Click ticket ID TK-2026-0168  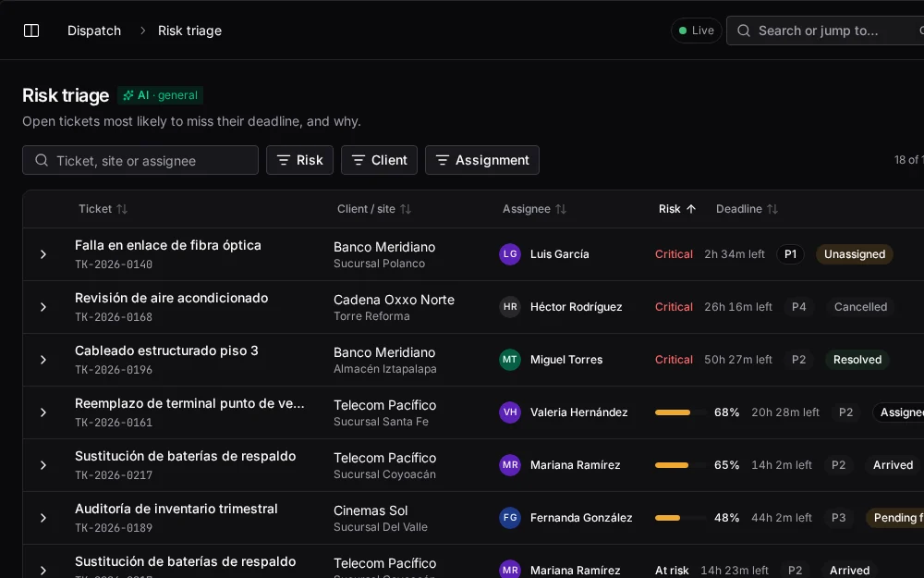(x=114, y=316)
